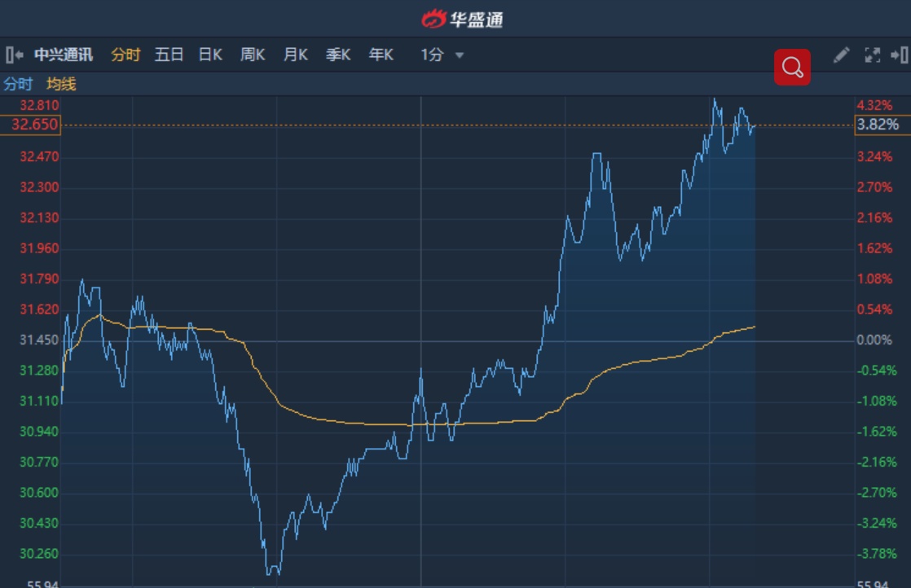Select the 年K candlestick tab

pos(381,55)
